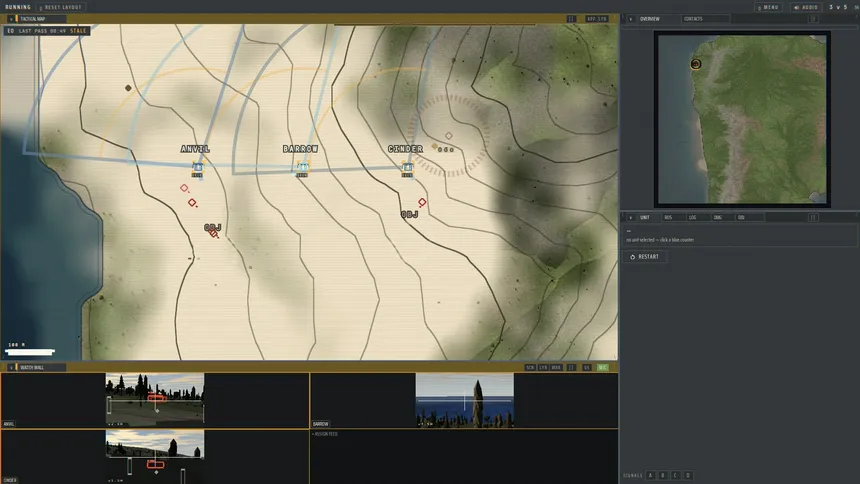860x484 pixels.
Task: Select the CINDER blue unit counter
Action: (x=407, y=167)
